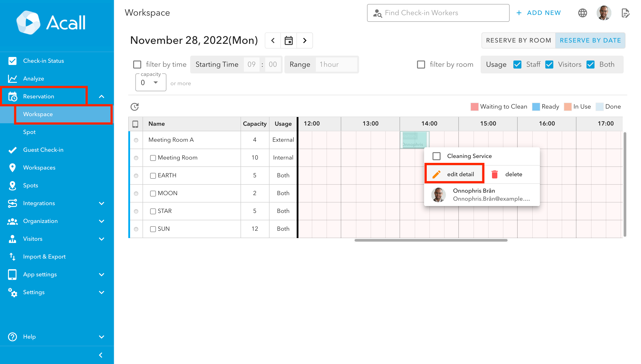The width and height of the screenshot is (641, 364).
Task: Switch to Reserve by Room tab
Action: coord(519,40)
